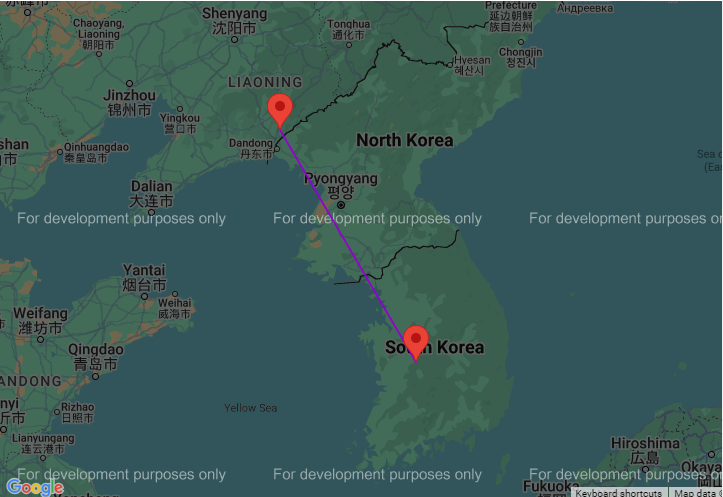The width and height of the screenshot is (723, 497).
Task: Click the Dandong city label
Action: click(x=251, y=149)
